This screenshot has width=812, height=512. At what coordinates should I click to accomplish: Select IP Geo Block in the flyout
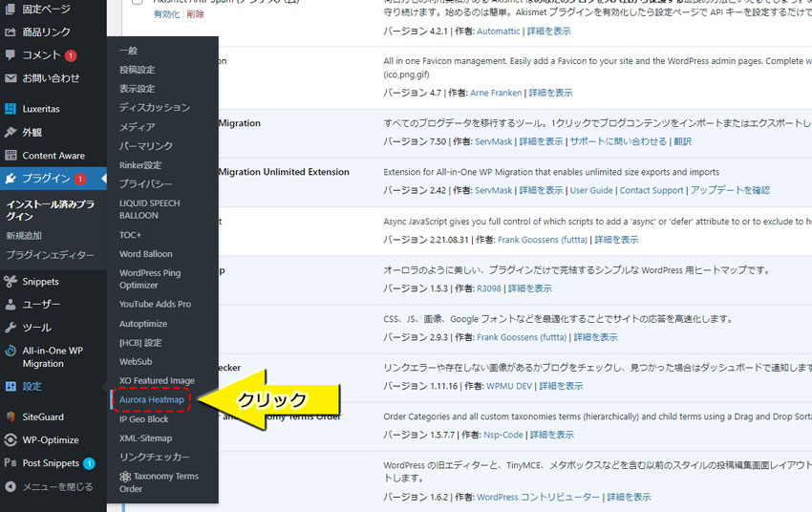coord(144,419)
